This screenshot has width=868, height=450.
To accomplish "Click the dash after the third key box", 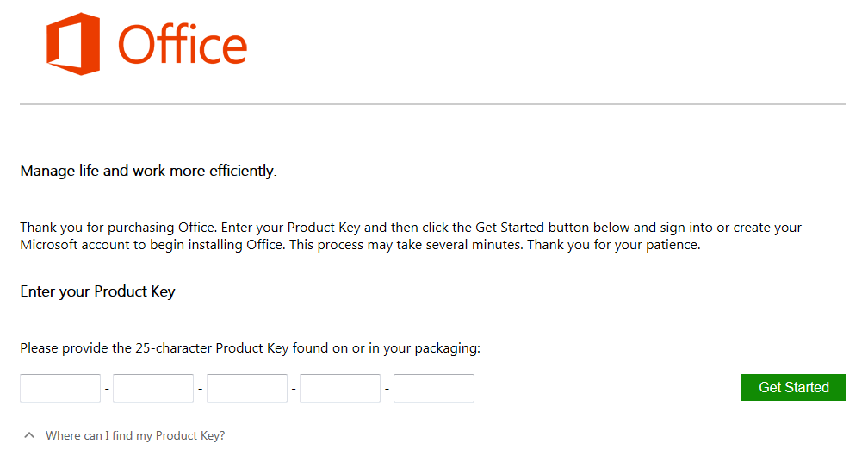I will (294, 389).
